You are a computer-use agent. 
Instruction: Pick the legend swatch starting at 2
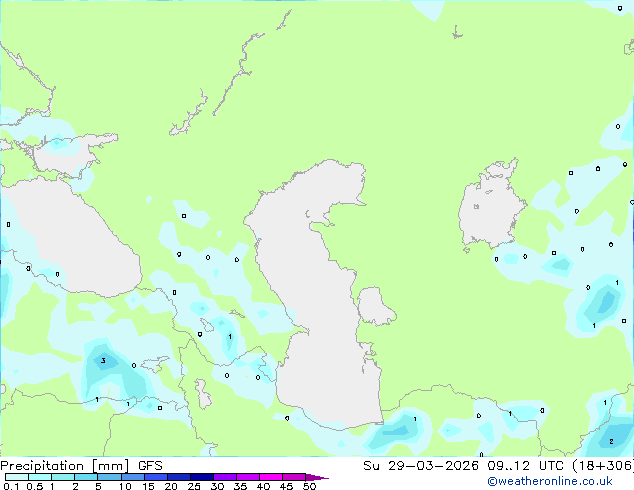pyautogui.click(x=86, y=477)
